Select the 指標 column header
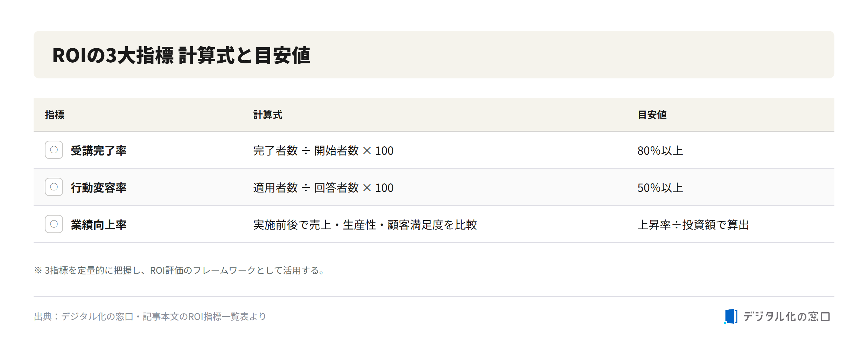 (x=55, y=115)
